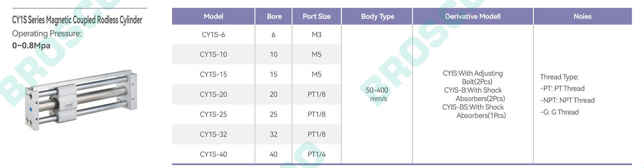Select the CY1S-15 model cell
The height and width of the screenshot is (168, 644).
213,74
